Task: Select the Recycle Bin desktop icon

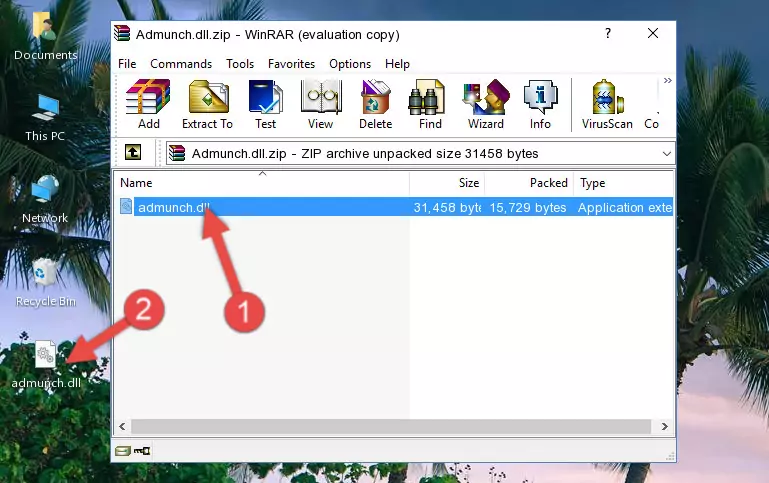Action: pyautogui.click(x=45, y=282)
